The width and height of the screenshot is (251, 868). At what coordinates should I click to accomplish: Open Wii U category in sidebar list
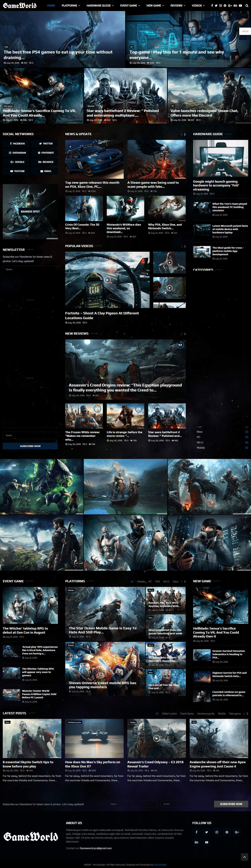pos(200,442)
